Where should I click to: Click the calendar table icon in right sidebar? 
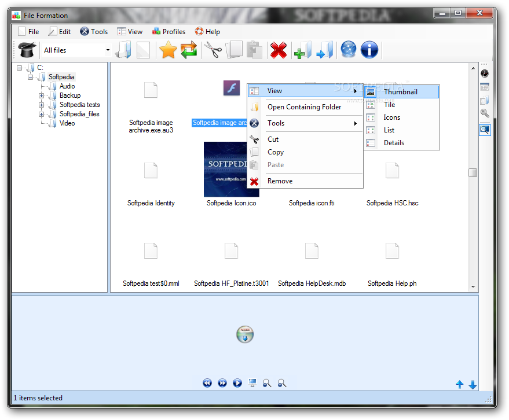[x=485, y=87]
